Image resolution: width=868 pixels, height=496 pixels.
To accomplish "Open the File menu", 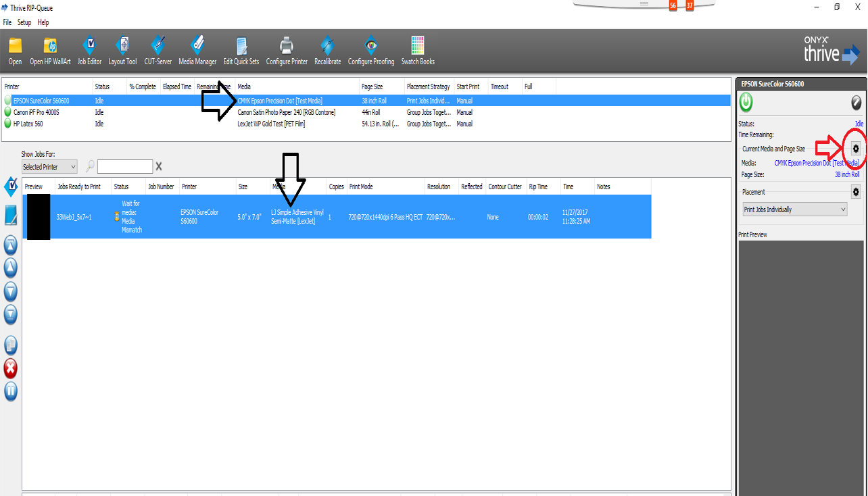I will pyautogui.click(x=7, y=22).
